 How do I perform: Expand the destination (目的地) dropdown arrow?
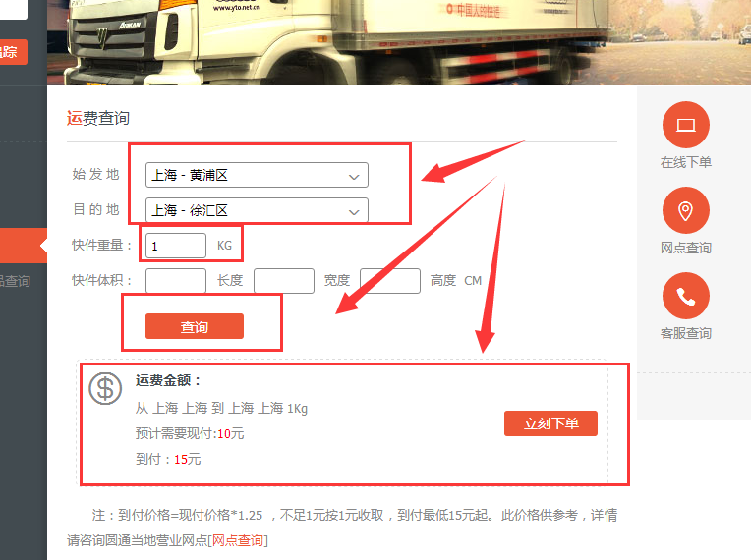tap(354, 212)
